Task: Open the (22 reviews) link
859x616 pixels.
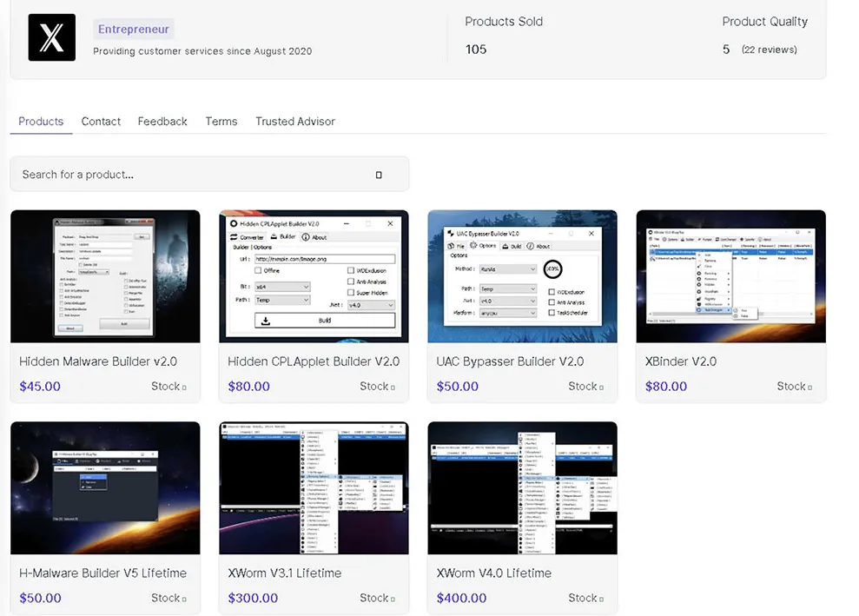Action: click(x=770, y=50)
